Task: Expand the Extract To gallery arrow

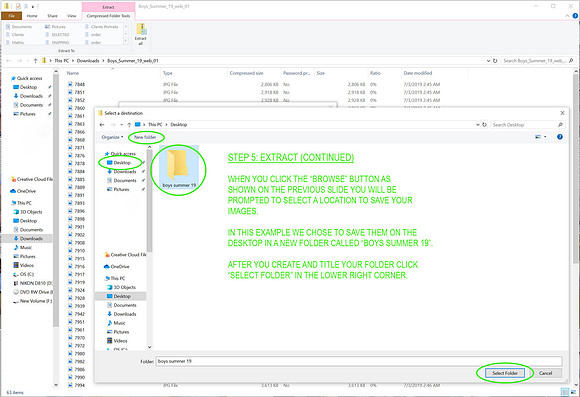Action: 125,42
